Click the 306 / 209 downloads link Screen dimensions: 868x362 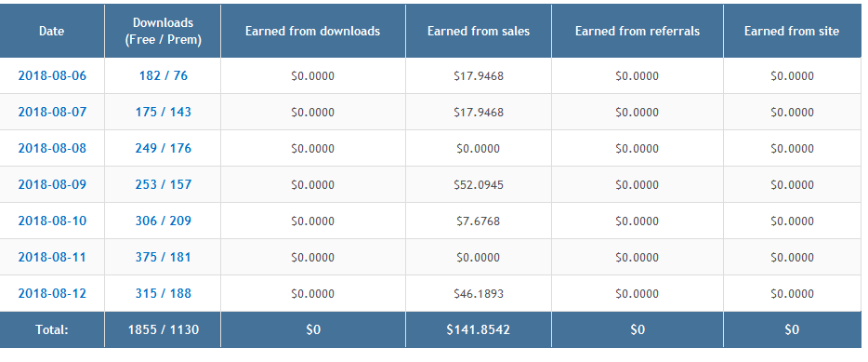coord(164,221)
